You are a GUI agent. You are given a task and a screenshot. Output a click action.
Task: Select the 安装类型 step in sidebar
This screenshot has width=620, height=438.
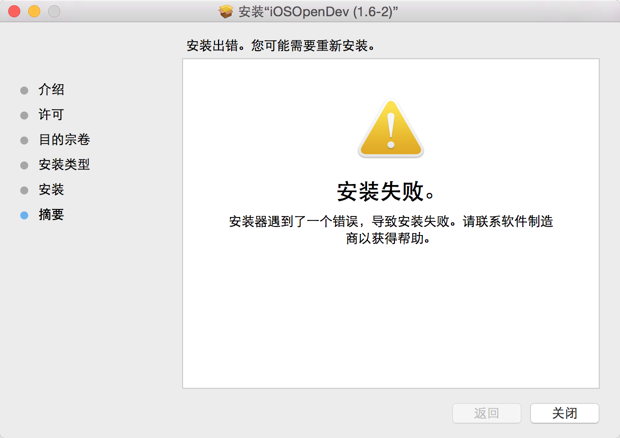click(64, 164)
